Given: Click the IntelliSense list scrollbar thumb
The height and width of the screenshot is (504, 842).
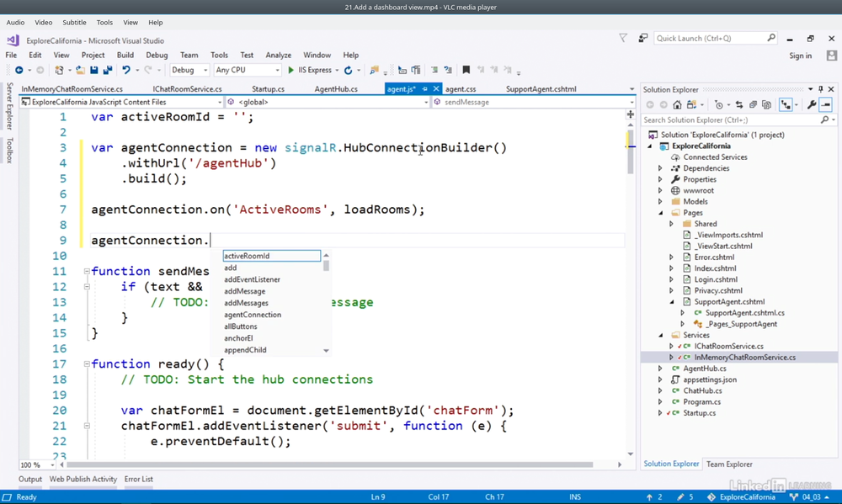Looking at the screenshot, I should coord(326,266).
